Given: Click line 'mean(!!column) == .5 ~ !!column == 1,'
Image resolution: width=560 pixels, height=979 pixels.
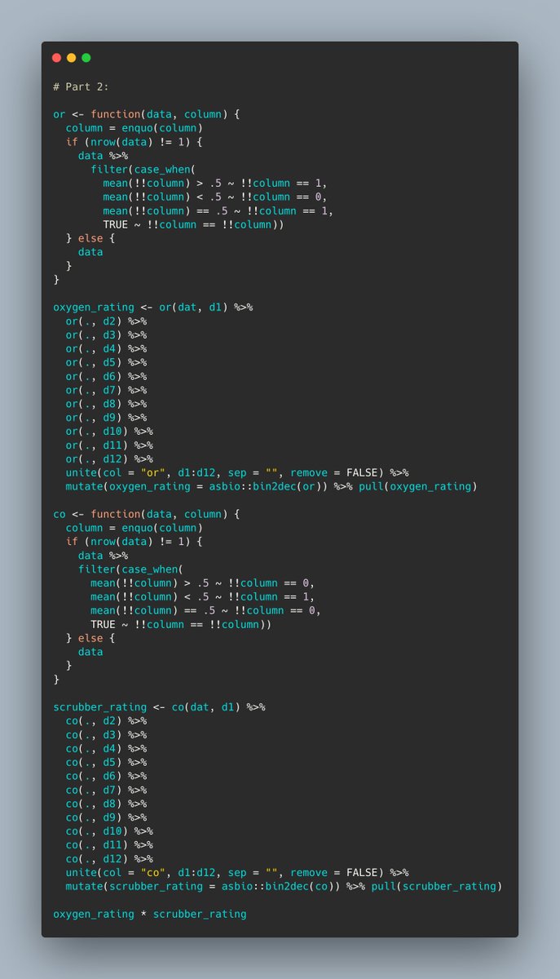Looking at the screenshot, I should point(218,210).
